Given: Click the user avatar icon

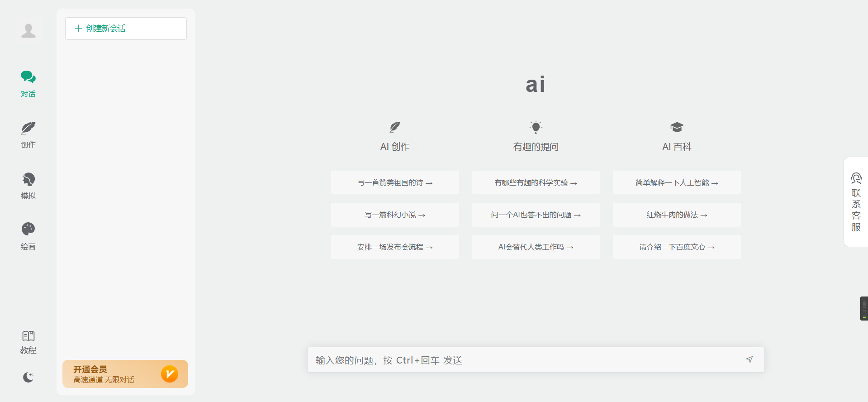Looking at the screenshot, I should tap(28, 31).
